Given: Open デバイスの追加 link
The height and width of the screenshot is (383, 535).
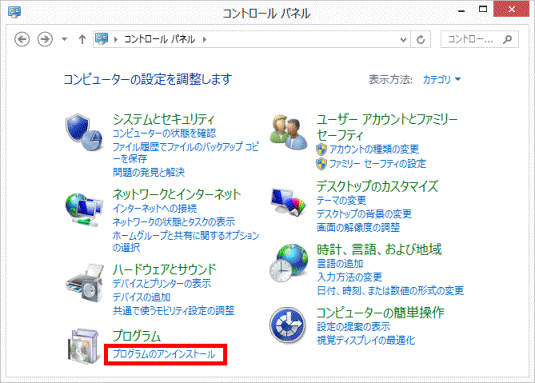Looking at the screenshot, I should point(141,297).
